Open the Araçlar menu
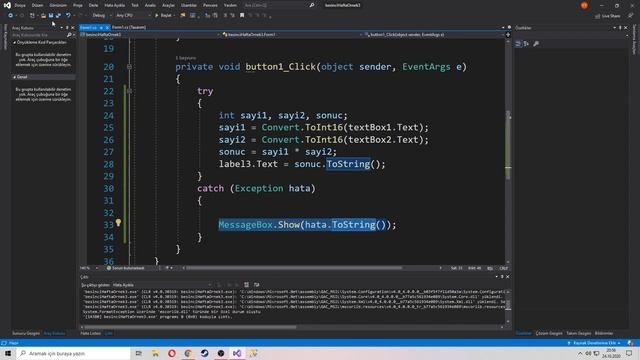 168,5
